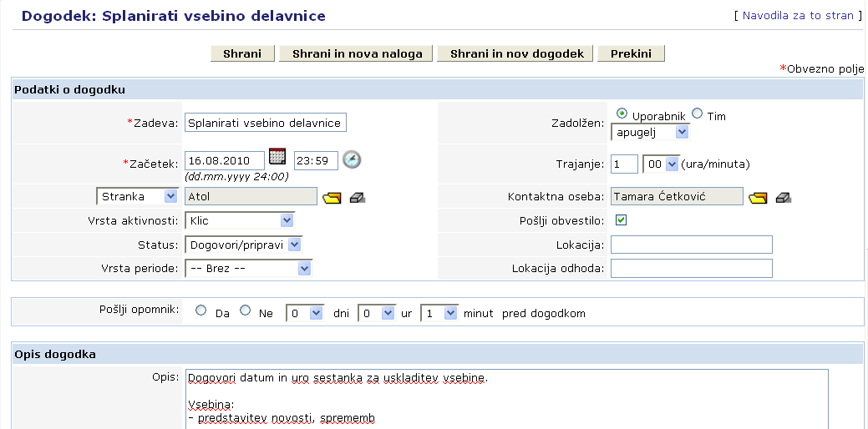
Task: Open the apuguelj user assignment dropdown
Action: click(682, 132)
